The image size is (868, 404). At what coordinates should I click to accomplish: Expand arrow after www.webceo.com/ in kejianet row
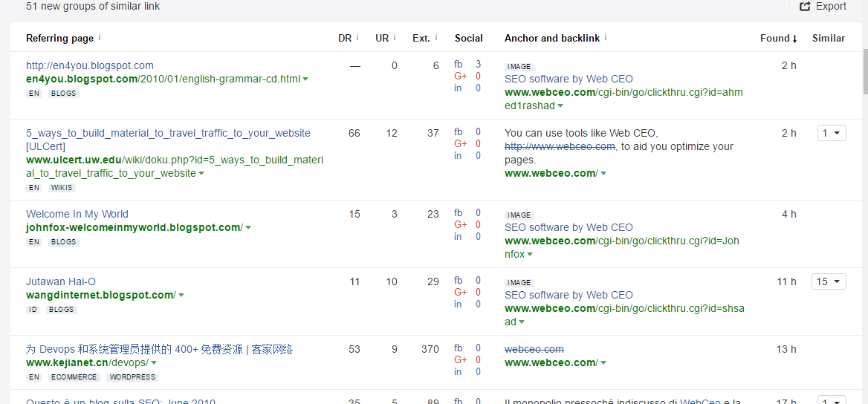point(603,363)
